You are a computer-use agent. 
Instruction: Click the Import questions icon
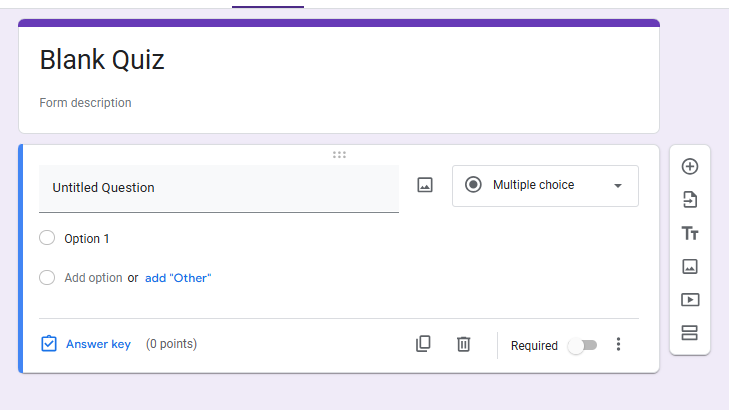pyautogui.click(x=689, y=200)
